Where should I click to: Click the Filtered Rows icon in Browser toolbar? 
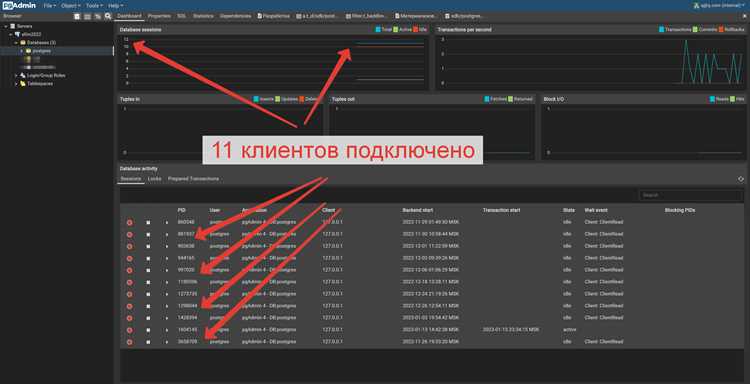tap(98, 16)
